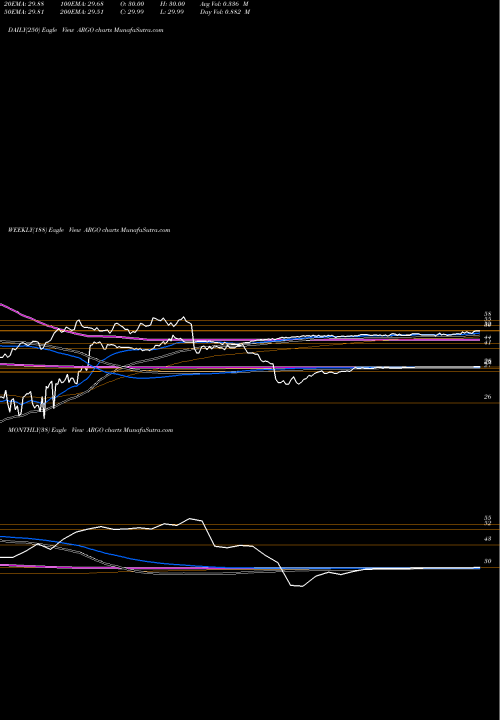Click the Day Vol: 0.882 M text
This screenshot has height=720, width=500.
click(x=225, y=12)
